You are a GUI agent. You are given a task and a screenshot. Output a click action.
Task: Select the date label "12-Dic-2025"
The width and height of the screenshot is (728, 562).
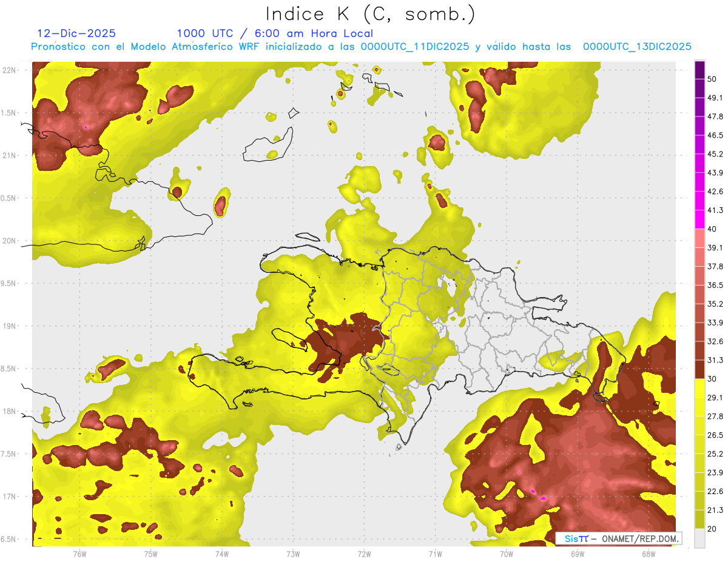pyautogui.click(x=76, y=33)
